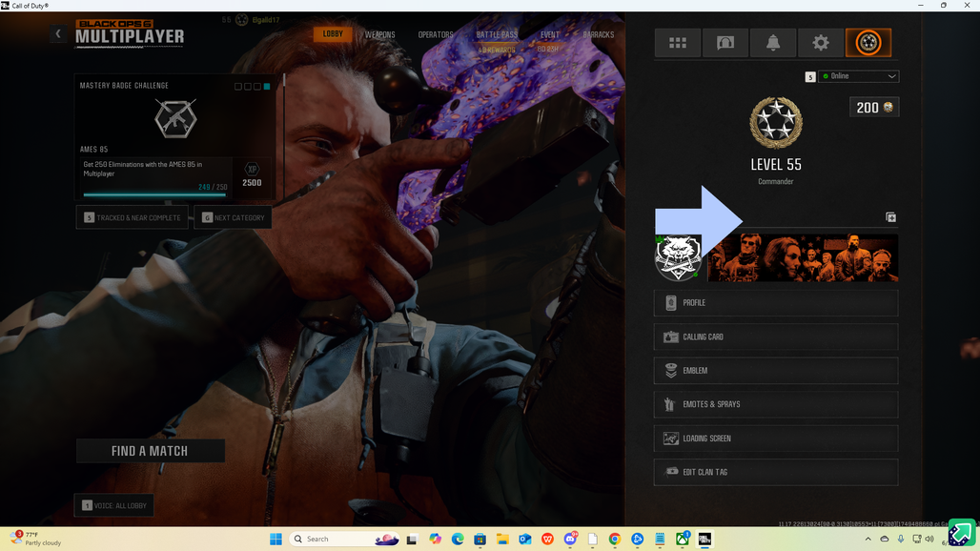
Task: Open the Calling Card option
Action: coord(776,337)
